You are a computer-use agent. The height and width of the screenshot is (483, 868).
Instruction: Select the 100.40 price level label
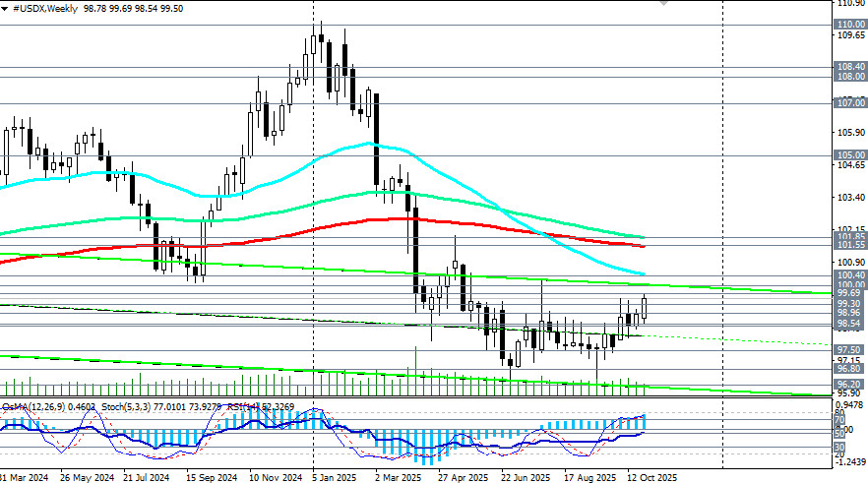(850, 275)
